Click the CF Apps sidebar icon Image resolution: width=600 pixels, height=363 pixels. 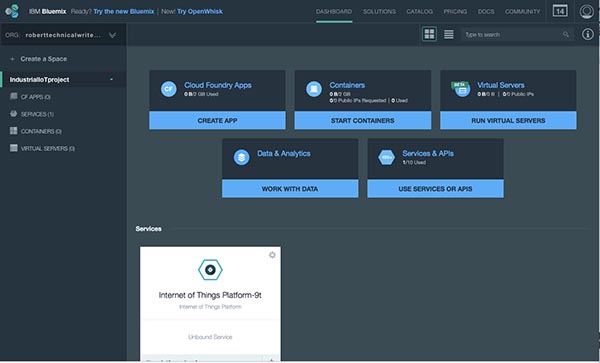[13, 96]
